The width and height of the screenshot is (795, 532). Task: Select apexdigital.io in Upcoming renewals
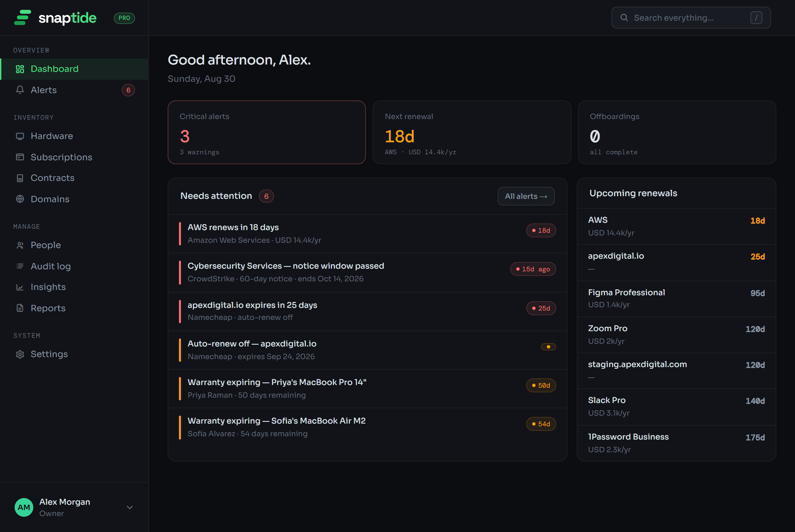click(676, 263)
